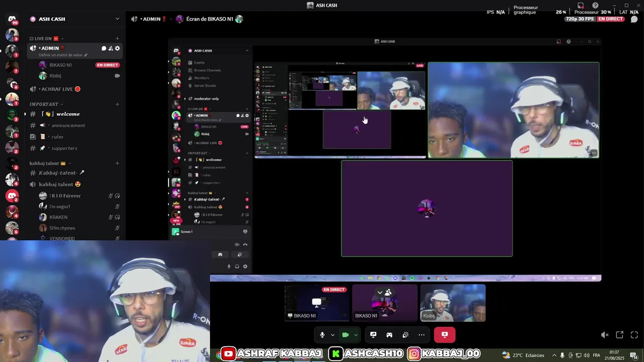This screenshot has height=362, width=644.
Task: Open more options three dots in call controls
Action: click(x=422, y=335)
